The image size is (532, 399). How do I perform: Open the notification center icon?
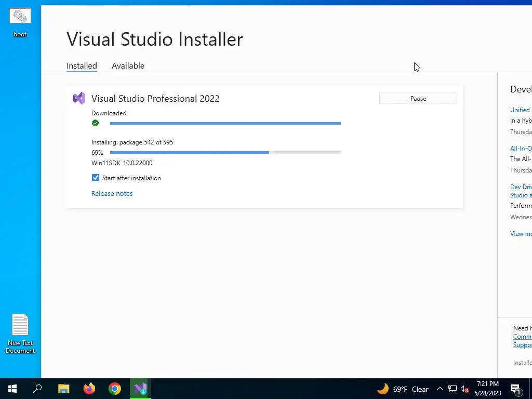click(515, 389)
